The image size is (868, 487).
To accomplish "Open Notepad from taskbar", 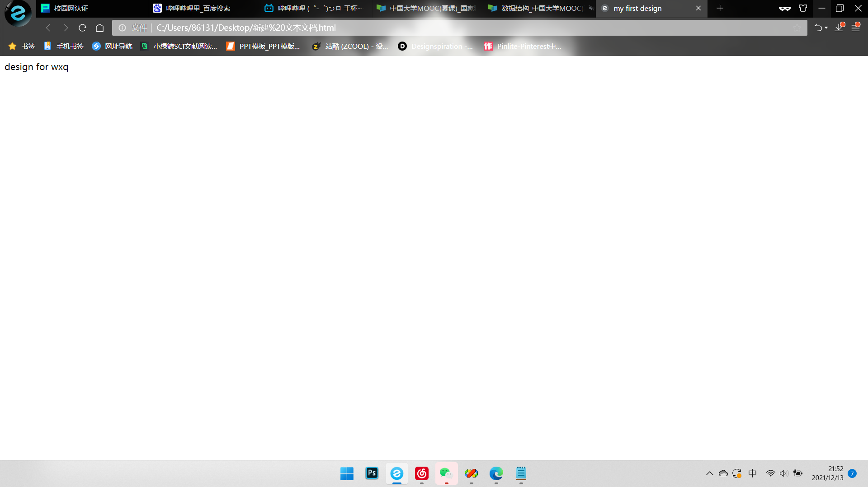I will pos(521,473).
